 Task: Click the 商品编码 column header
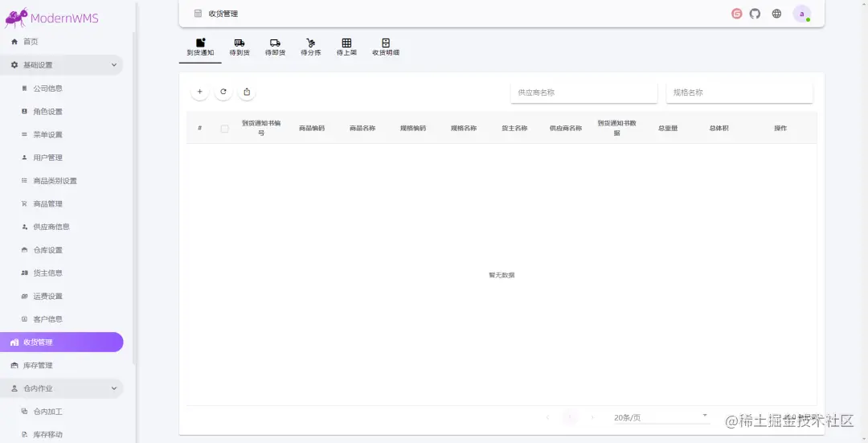point(312,128)
